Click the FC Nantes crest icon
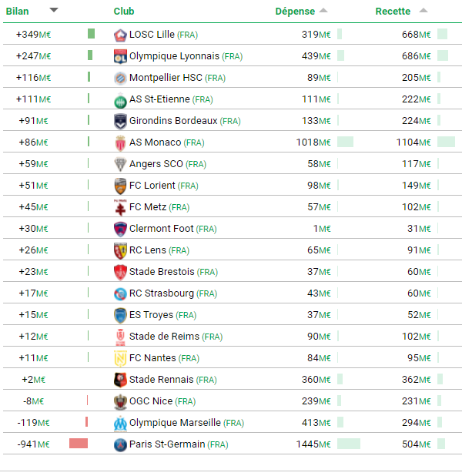Image resolution: width=462 pixels, height=476 pixels. [x=119, y=358]
